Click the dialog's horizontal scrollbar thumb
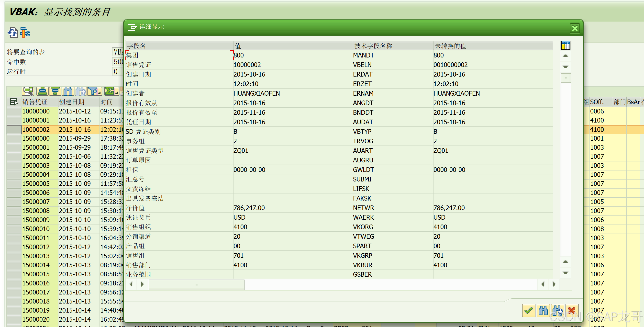Screen dimensions: 644x327 [197, 284]
